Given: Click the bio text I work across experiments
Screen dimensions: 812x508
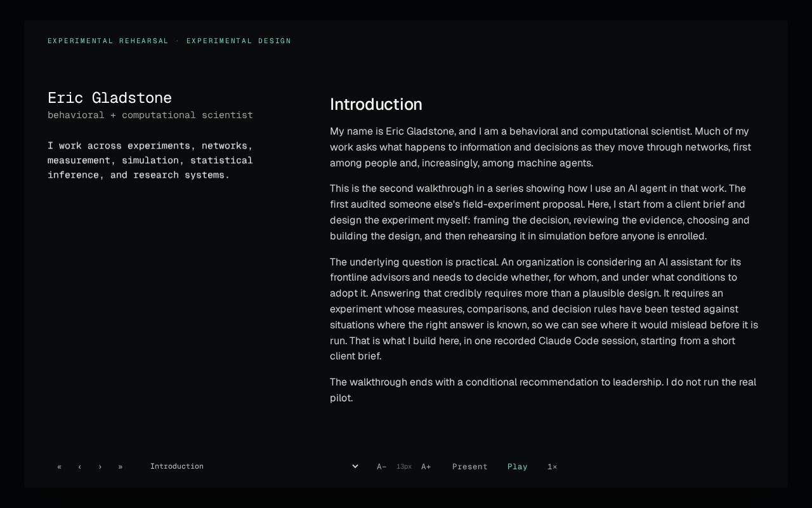Looking at the screenshot, I should [x=150, y=161].
